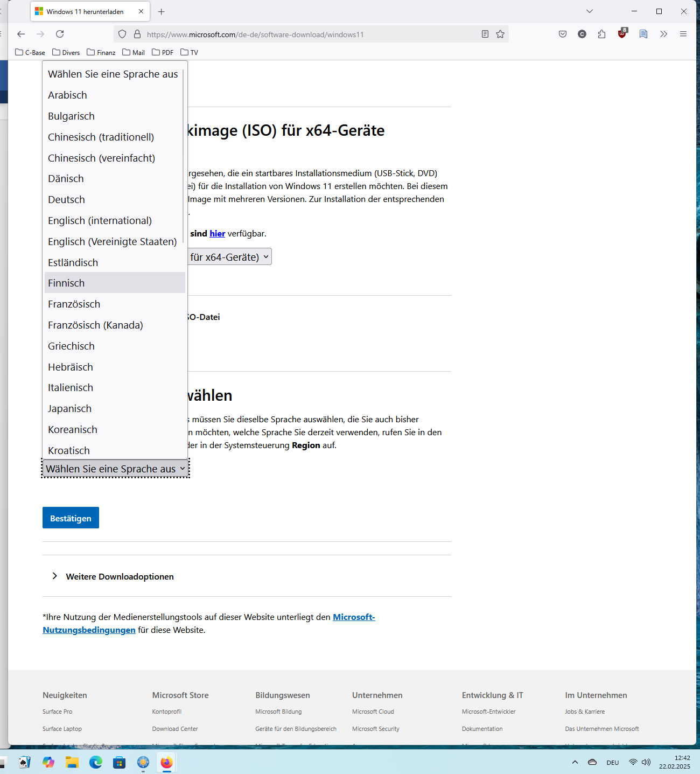Click the blue Bestätigen button
This screenshot has height=774, width=700.
pos(71,518)
